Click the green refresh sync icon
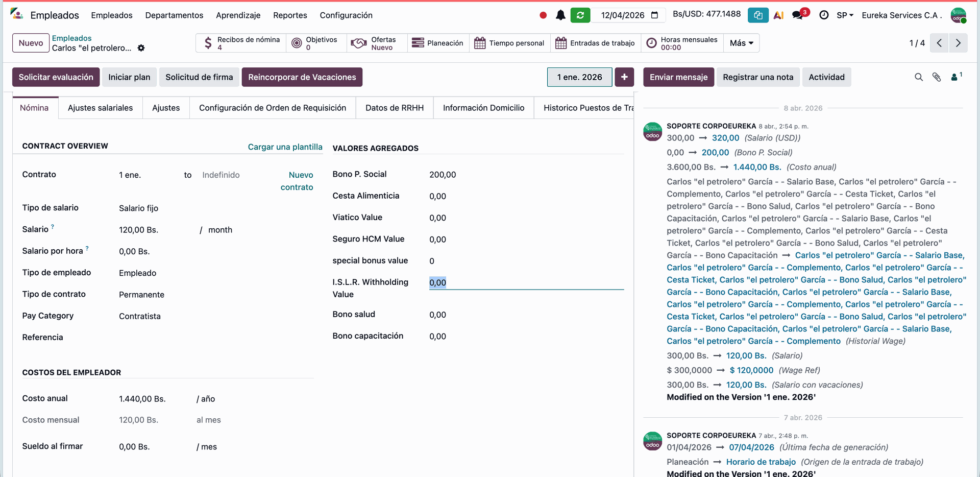 [580, 15]
